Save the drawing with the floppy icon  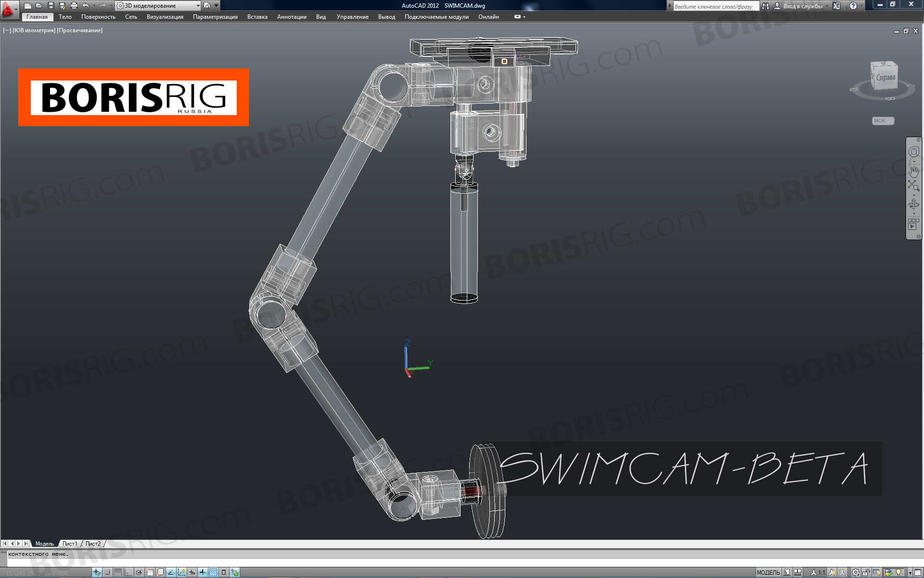point(51,6)
